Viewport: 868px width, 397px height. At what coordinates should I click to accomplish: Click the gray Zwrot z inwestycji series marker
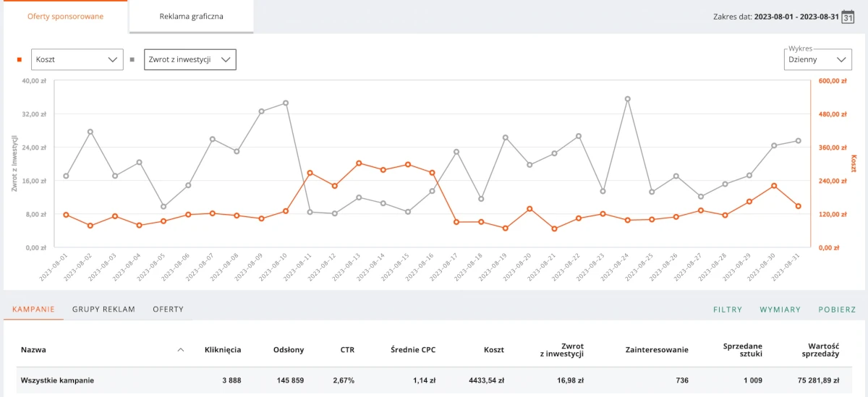(x=132, y=60)
